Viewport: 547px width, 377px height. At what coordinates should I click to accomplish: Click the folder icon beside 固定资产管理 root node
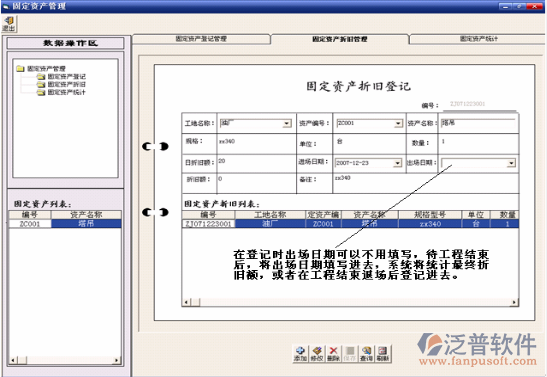pos(20,68)
